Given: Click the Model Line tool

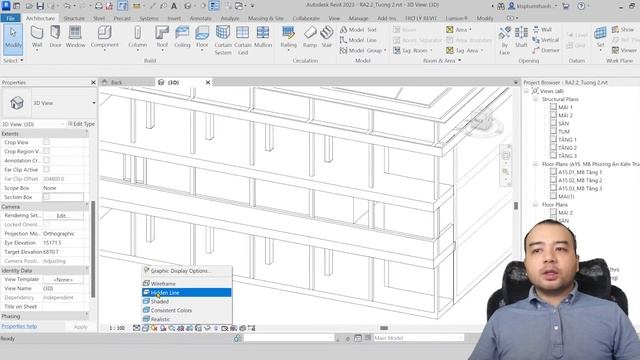Looking at the screenshot, I should click(x=358, y=40).
